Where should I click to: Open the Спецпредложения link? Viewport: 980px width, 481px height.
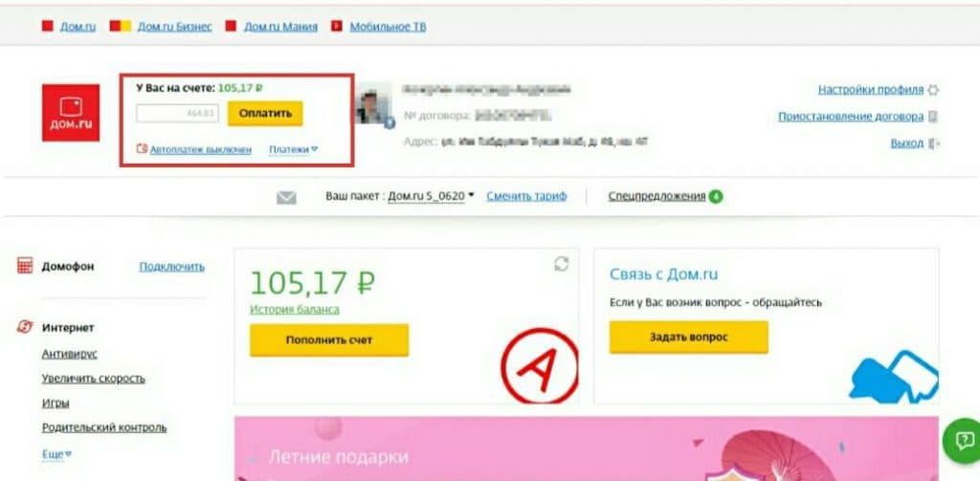coord(657,196)
